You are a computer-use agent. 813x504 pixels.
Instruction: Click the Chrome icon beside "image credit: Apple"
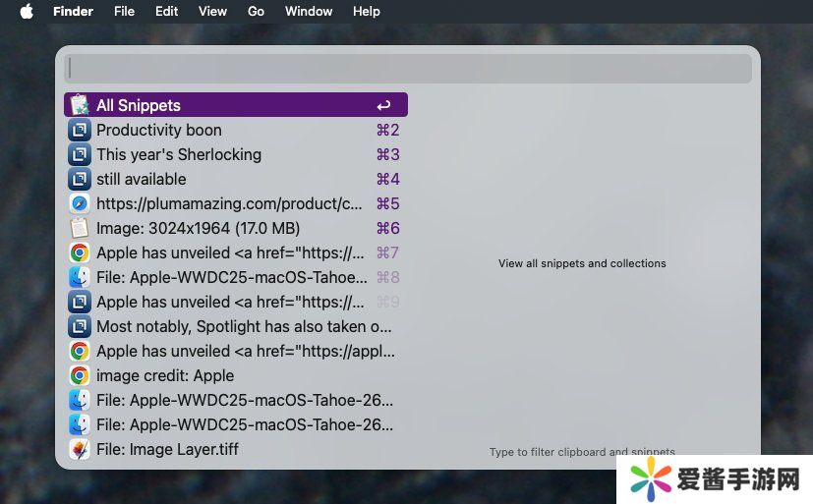tap(80, 375)
